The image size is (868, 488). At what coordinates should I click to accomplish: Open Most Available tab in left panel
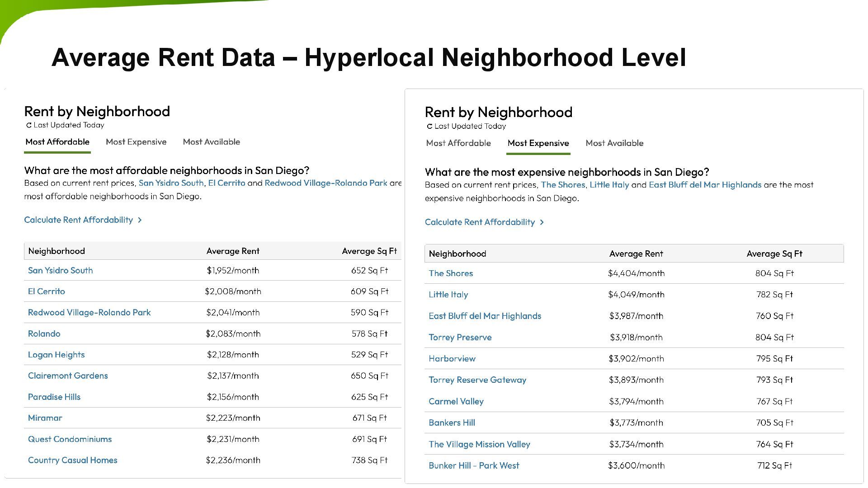point(212,142)
